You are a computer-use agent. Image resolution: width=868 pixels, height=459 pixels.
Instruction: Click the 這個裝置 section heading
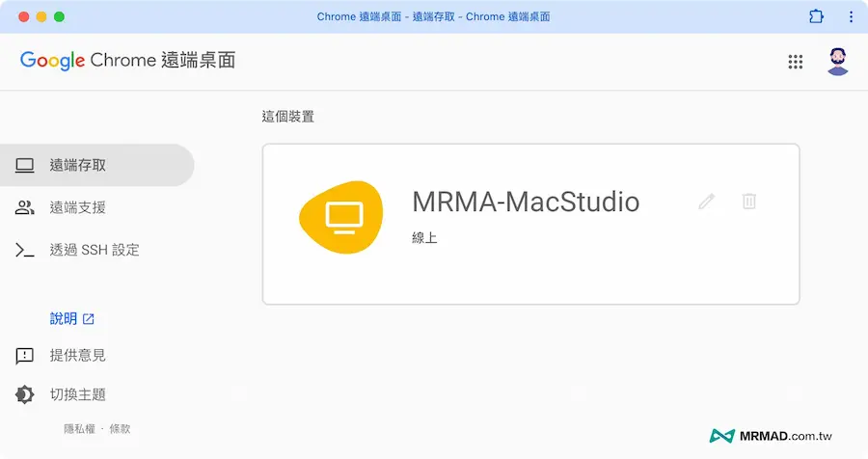coord(287,117)
